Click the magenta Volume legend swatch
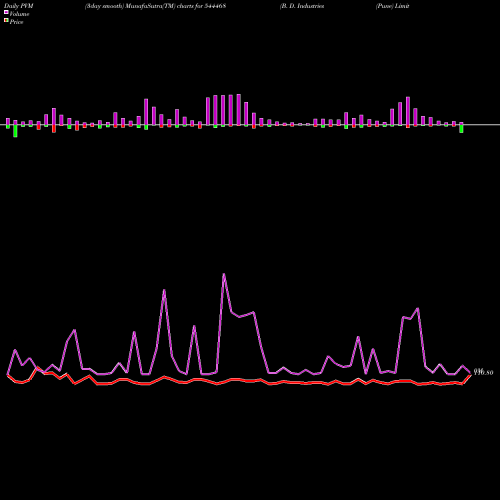The width and height of the screenshot is (500, 500). [6, 12]
